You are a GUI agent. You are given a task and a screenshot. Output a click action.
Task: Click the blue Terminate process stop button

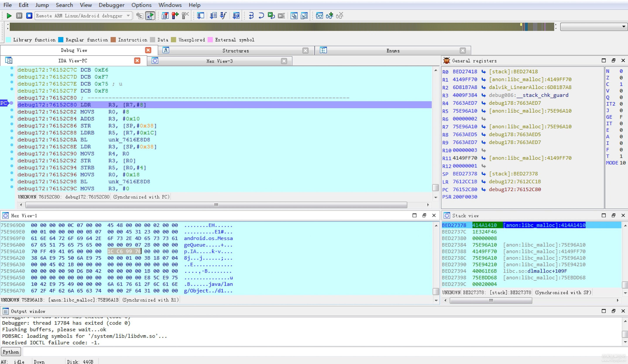coord(29,16)
